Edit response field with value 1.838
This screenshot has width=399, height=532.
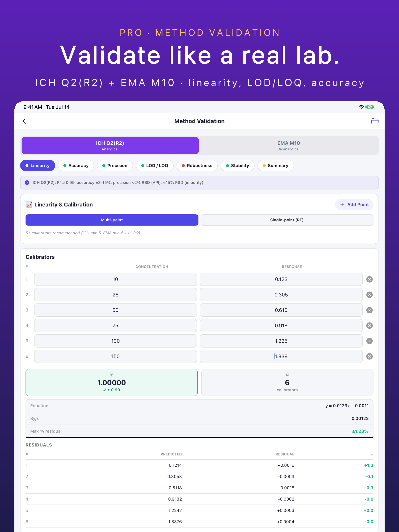[x=281, y=356]
